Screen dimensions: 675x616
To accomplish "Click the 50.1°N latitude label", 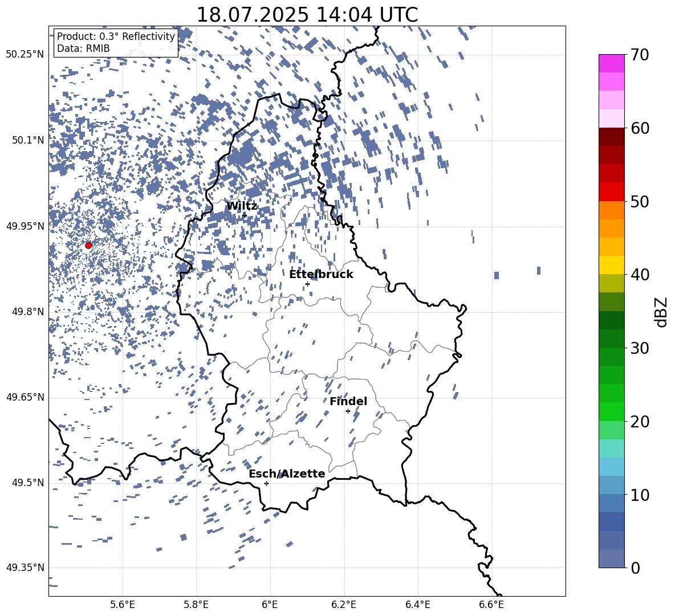I will point(28,140).
